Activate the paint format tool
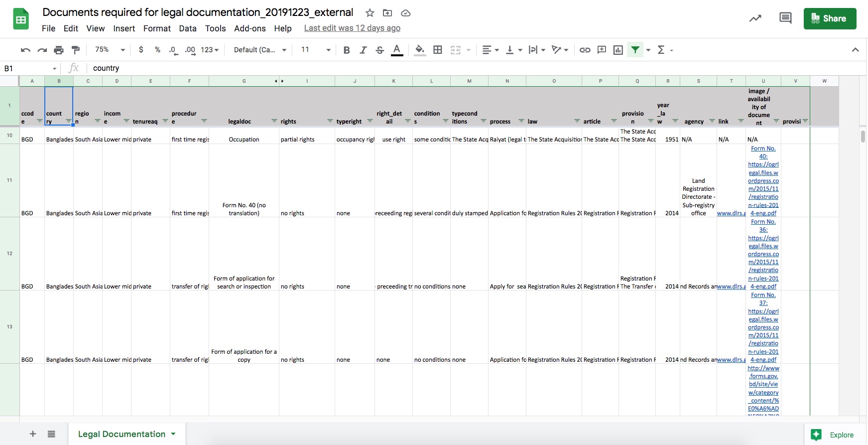 76,50
